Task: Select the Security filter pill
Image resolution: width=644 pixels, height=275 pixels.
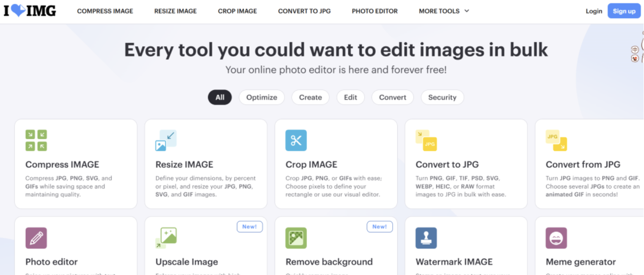Action: pyautogui.click(x=442, y=97)
